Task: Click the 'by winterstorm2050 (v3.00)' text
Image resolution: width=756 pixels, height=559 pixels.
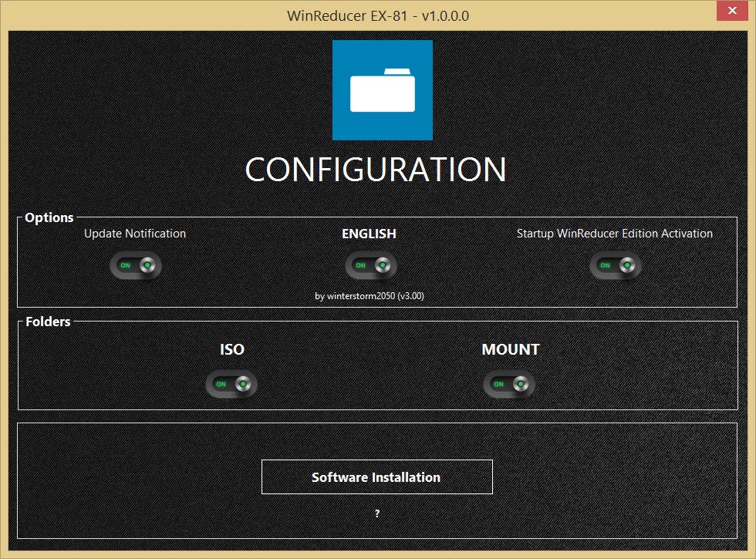Action: [370, 296]
